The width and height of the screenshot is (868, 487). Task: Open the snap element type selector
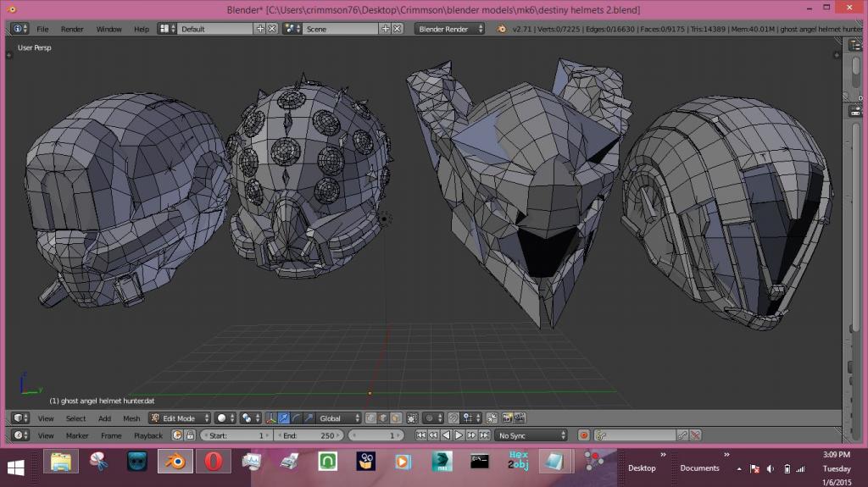(x=471, y=418)
